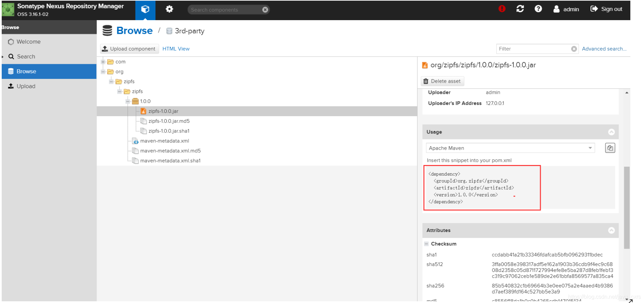Viewport: 644px width, 303px height.
Task: Open the Apache Maven format dropdown
Action: 510,148
